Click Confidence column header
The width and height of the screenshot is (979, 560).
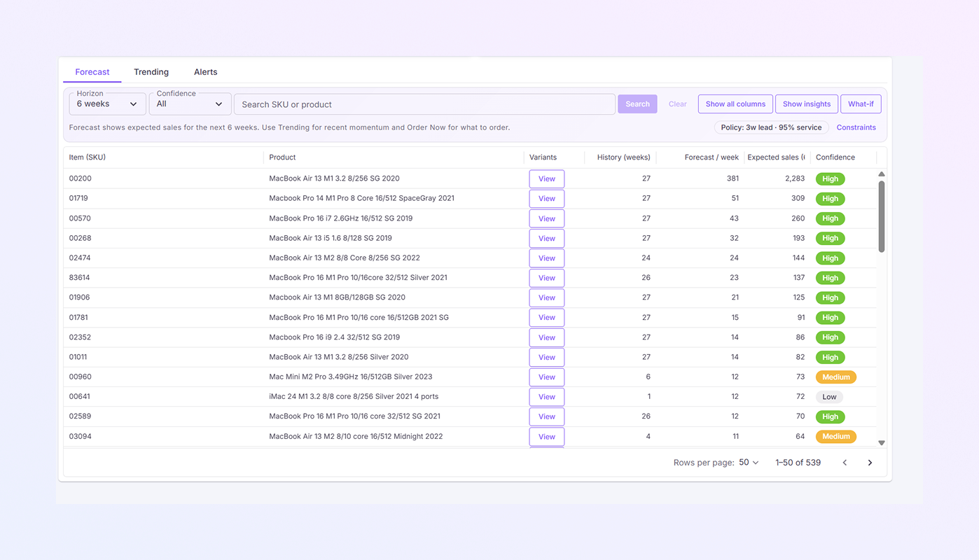point(835,157)
